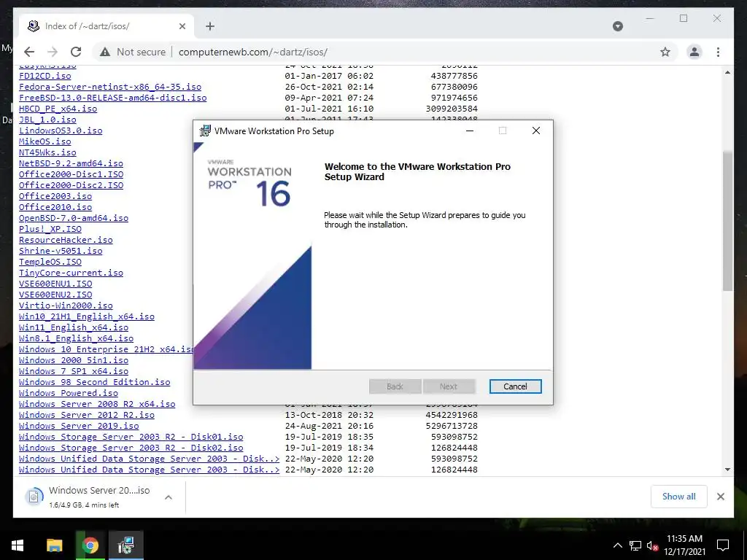
Task: Click the muted volume tray icon
Action: (x=652, y=545)
